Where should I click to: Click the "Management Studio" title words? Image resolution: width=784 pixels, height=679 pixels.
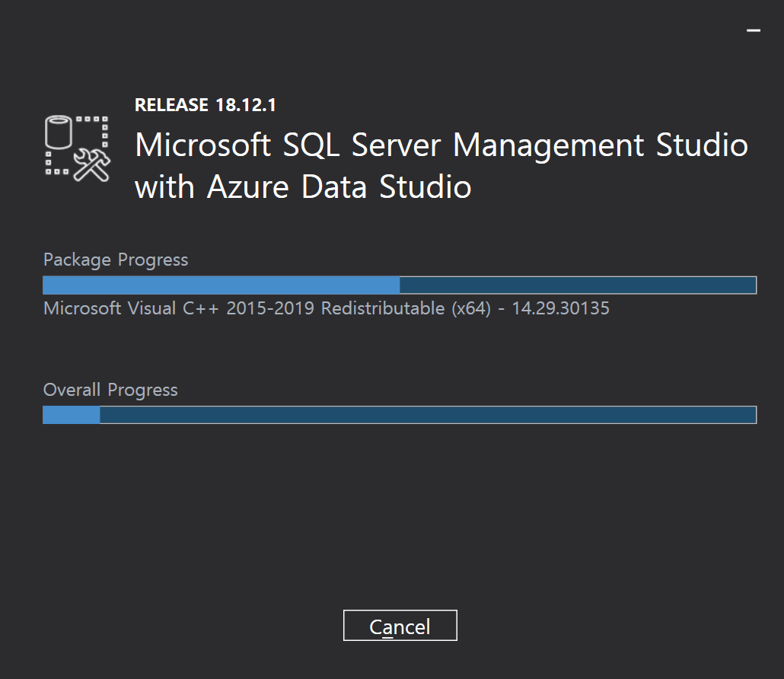(x=601, y=145)
